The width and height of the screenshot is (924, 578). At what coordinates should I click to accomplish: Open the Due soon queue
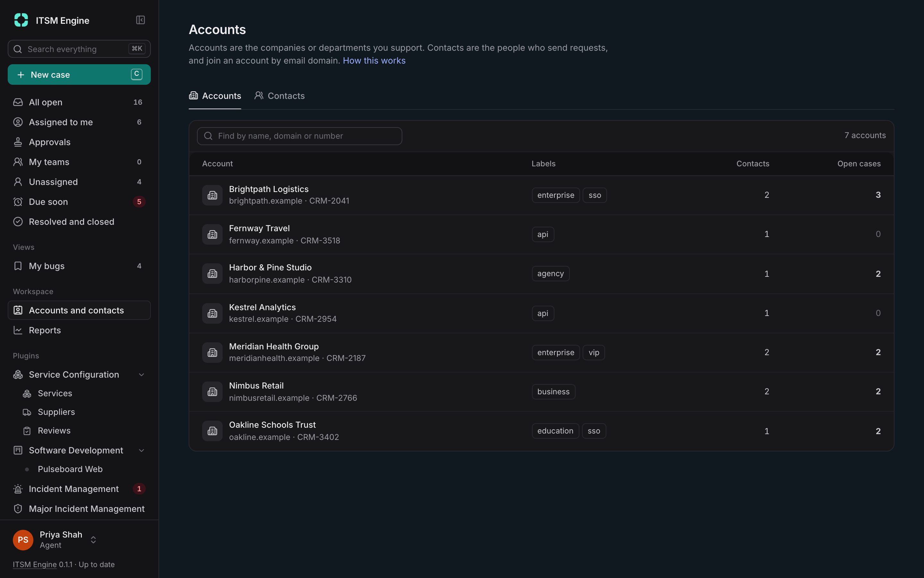click(79, 201)
